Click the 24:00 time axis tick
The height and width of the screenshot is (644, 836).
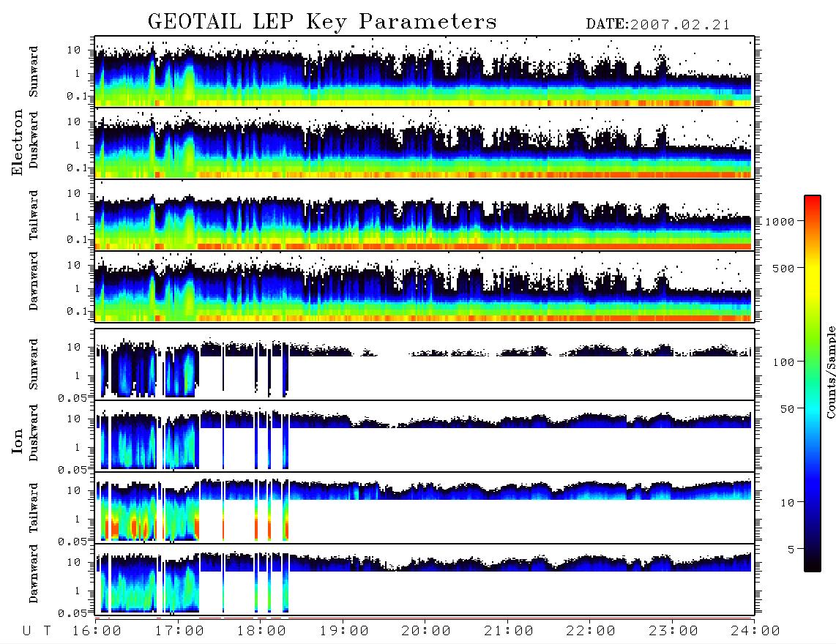tap(755, 632)
